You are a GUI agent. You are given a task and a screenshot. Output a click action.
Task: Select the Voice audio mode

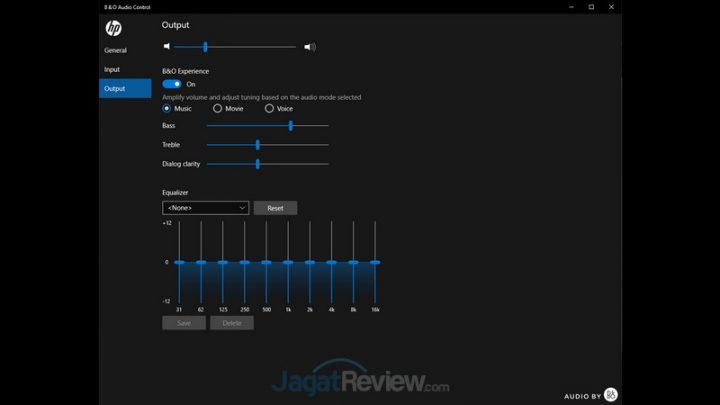[269, 108]
